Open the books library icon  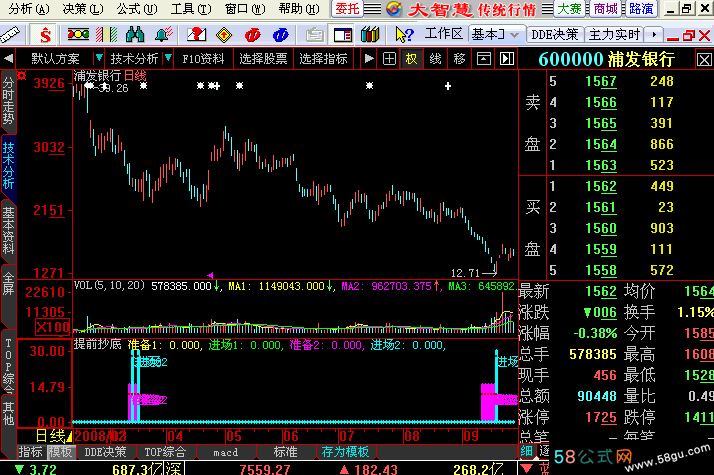click(370, 35)
